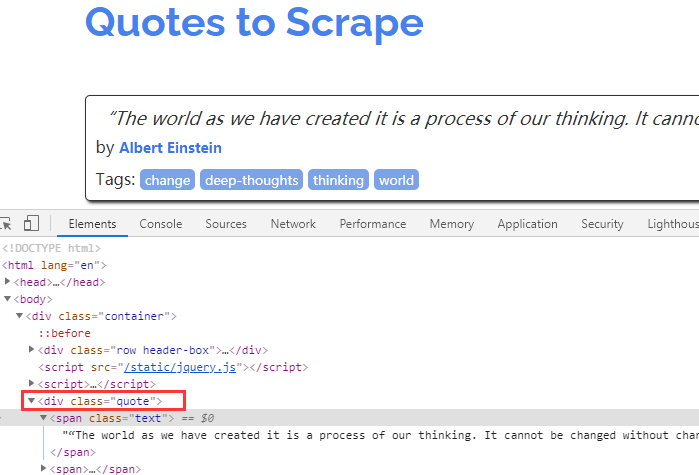Screen dimensions: 699x475
Task: Open the "deep-thoughts" tag
Action: pos(251,180)
